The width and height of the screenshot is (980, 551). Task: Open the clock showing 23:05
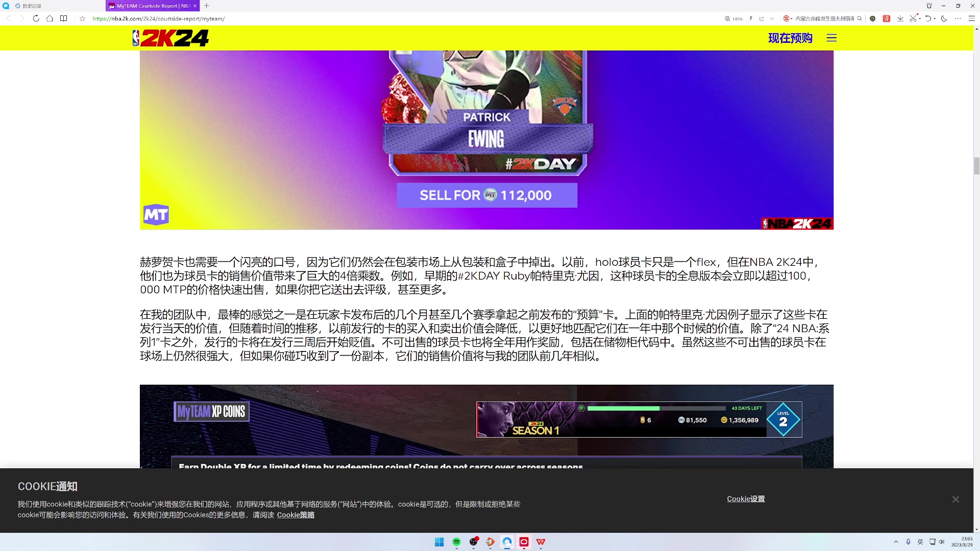click(962, 542)
